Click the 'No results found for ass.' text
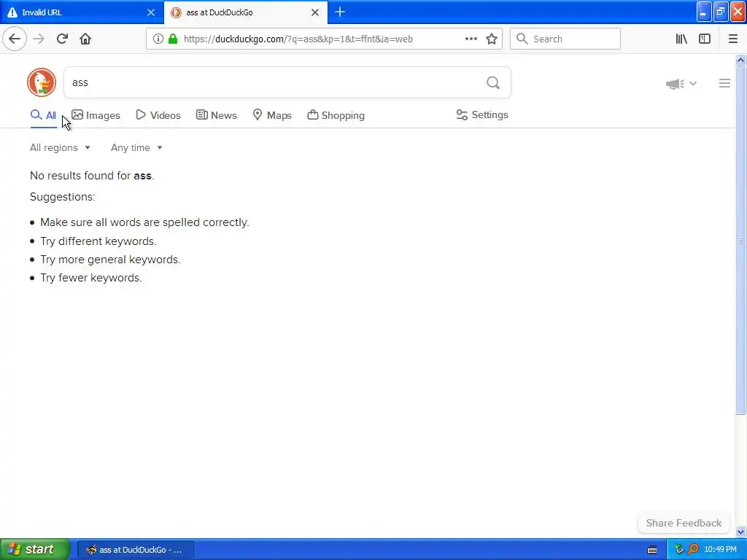The height and width of the screenshot is (560, 747). point(92,176)
